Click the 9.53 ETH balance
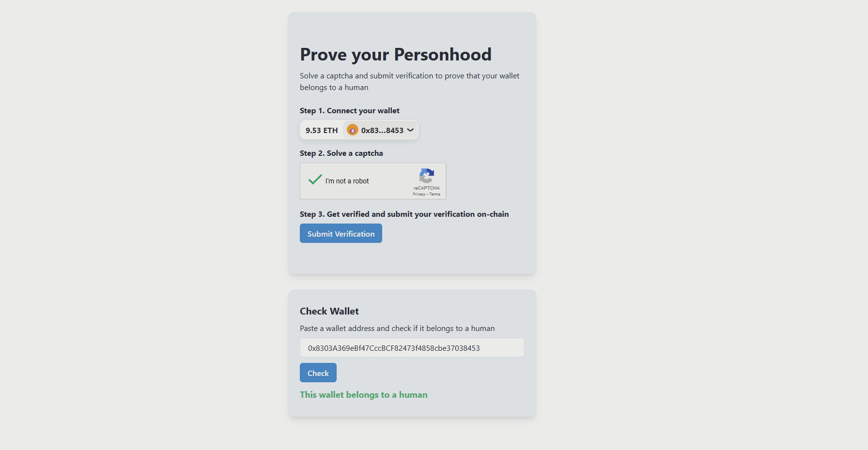The width and height of the screenshot is (868, 450). click(322, 130)
